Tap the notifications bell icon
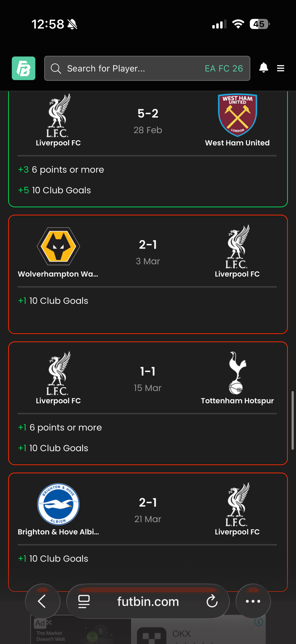Screen dimensions: 296x644 263,68
